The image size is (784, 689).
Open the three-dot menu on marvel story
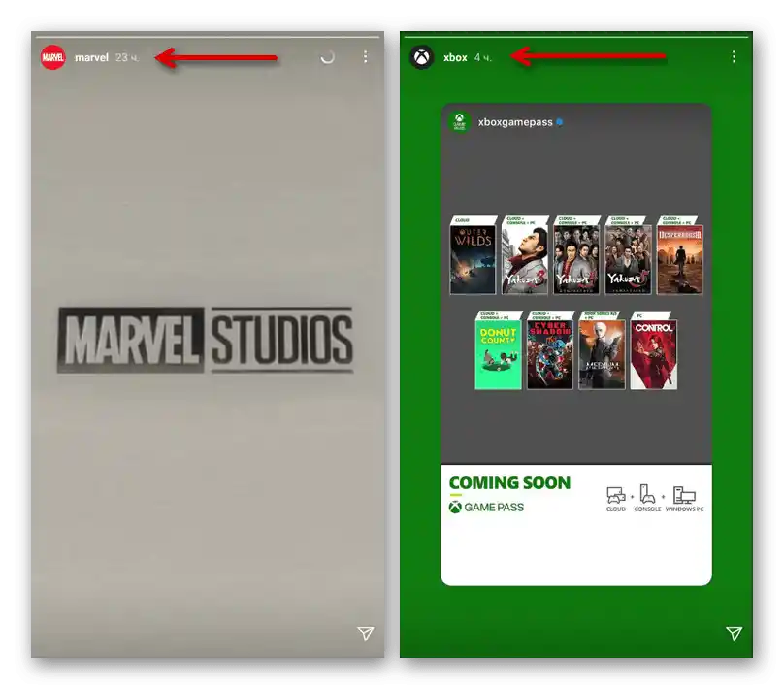click(x=366, y=56)
